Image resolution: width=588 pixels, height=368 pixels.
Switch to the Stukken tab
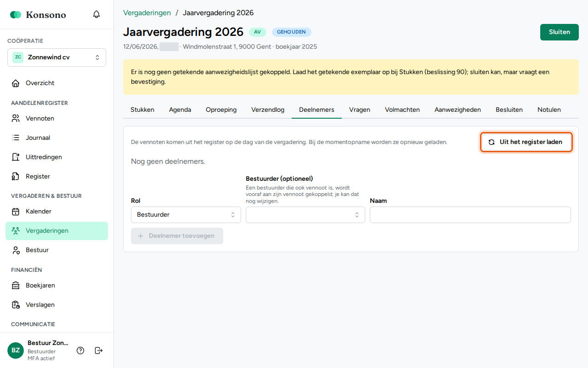point(142,110)
